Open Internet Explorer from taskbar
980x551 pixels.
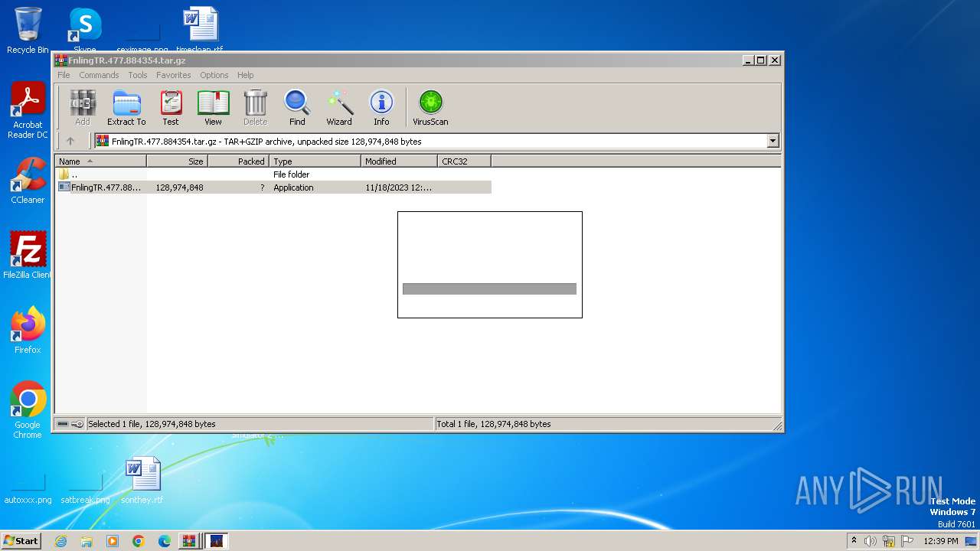60,541
